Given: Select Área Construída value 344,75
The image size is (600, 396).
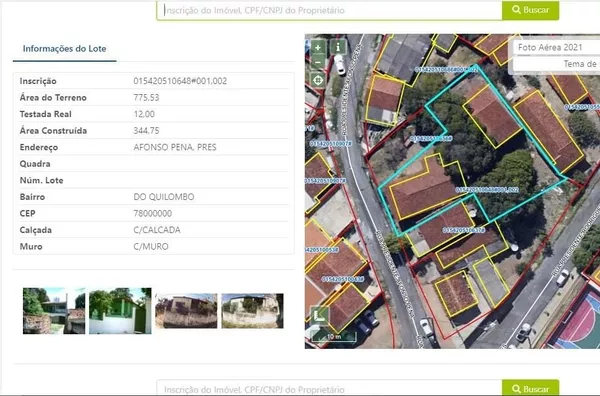Looking at the screenshot, I should coord(146,131).
